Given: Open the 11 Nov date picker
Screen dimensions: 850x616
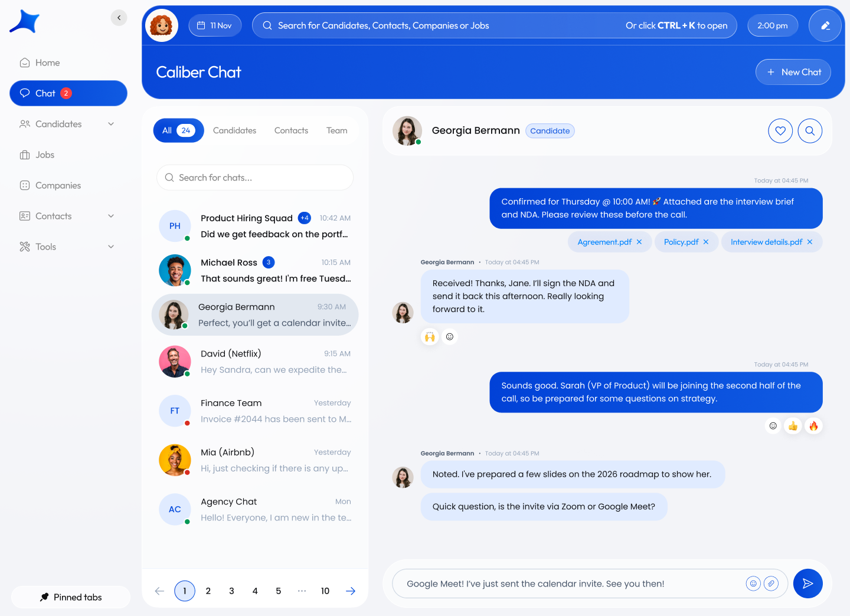Looking at the screenshot, I should pyautogui.click(x=215, y=25).
